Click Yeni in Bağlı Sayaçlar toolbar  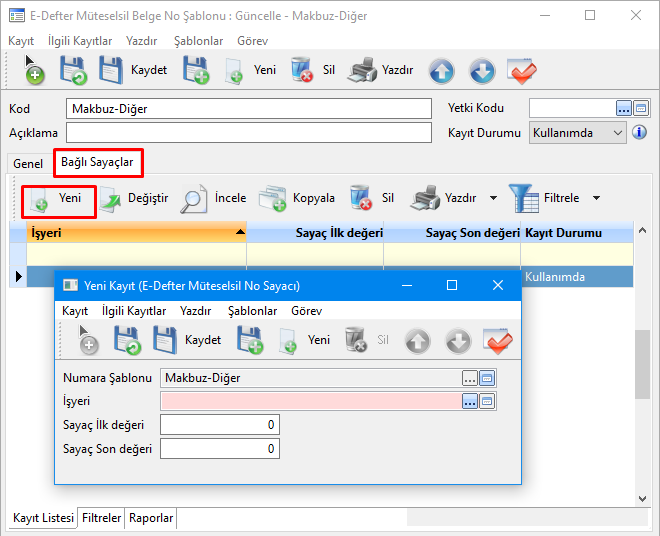click(x=58, y=198)
